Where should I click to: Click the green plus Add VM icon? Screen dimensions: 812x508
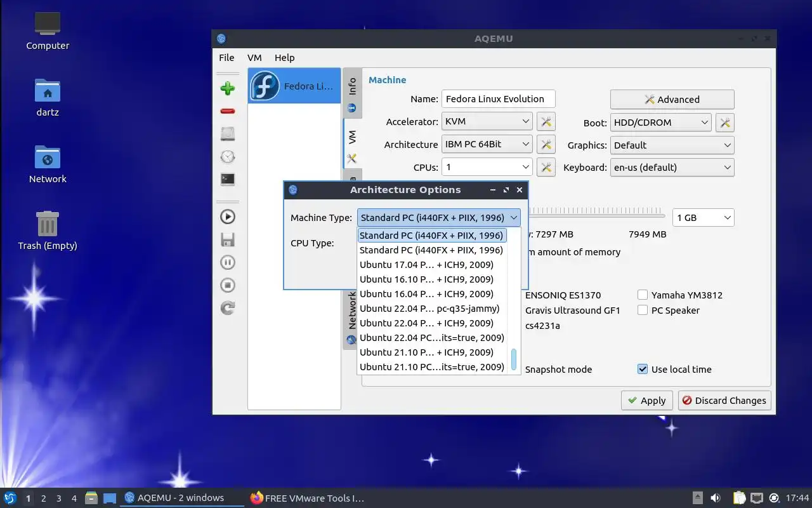(x=228, y=88)
